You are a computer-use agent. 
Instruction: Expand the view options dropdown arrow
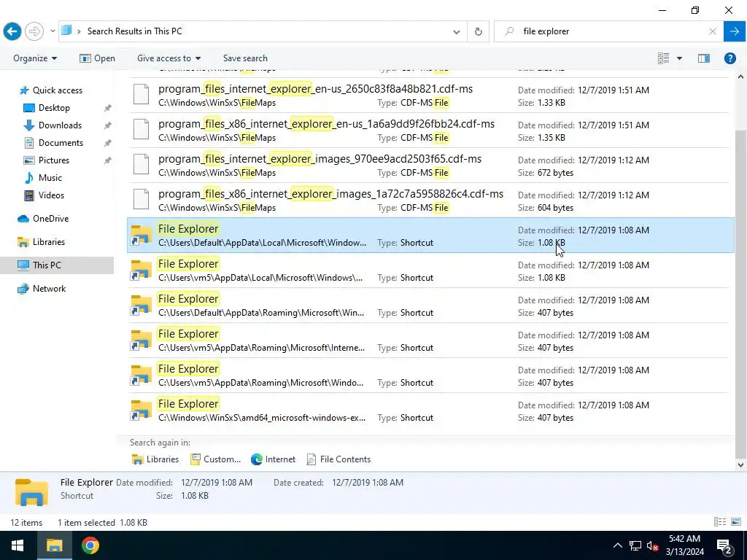click(679, 58)
